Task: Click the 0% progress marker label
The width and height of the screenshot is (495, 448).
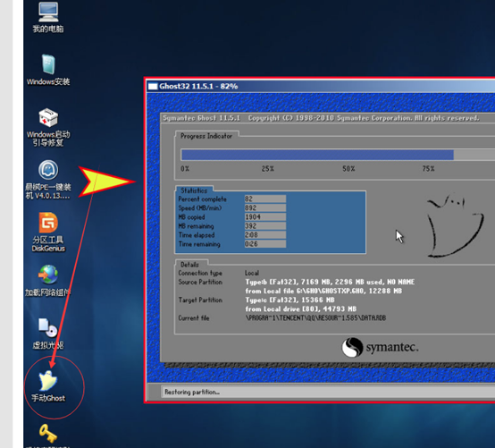Action: click(185, 169)
